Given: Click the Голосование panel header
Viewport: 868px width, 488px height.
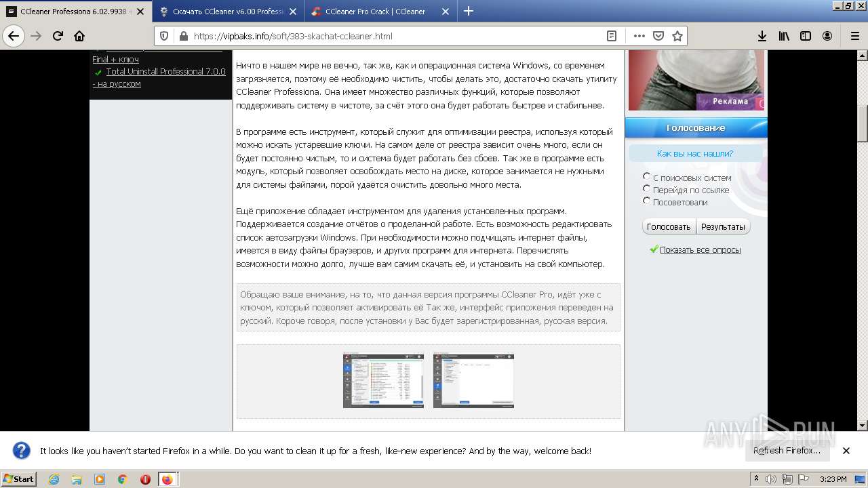Looking at the screenshot, I should tap(696, 127).
